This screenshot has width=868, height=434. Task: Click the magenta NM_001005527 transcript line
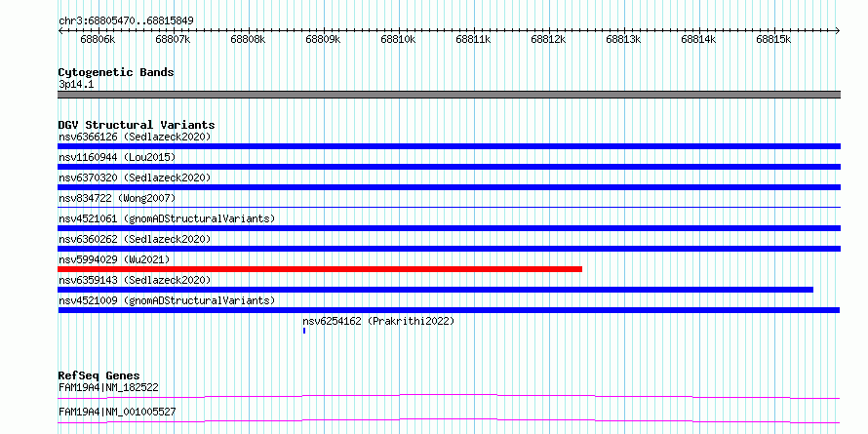pos(449,420)
